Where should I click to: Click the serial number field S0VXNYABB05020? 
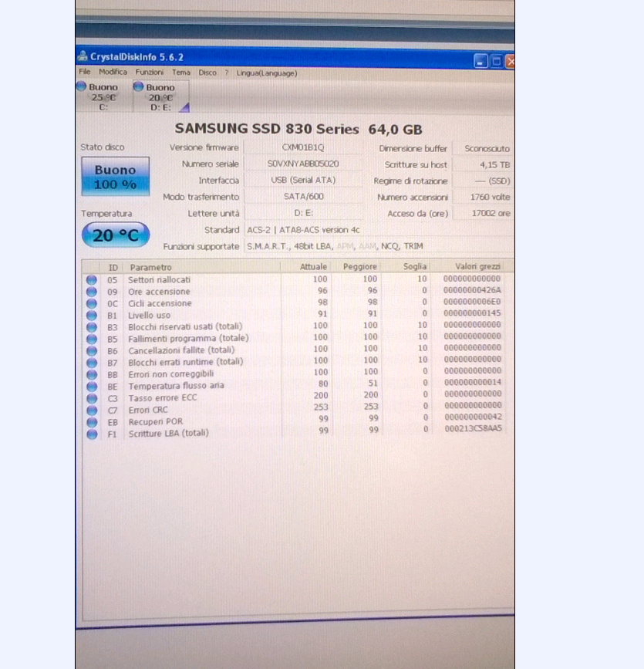point(303,164)
